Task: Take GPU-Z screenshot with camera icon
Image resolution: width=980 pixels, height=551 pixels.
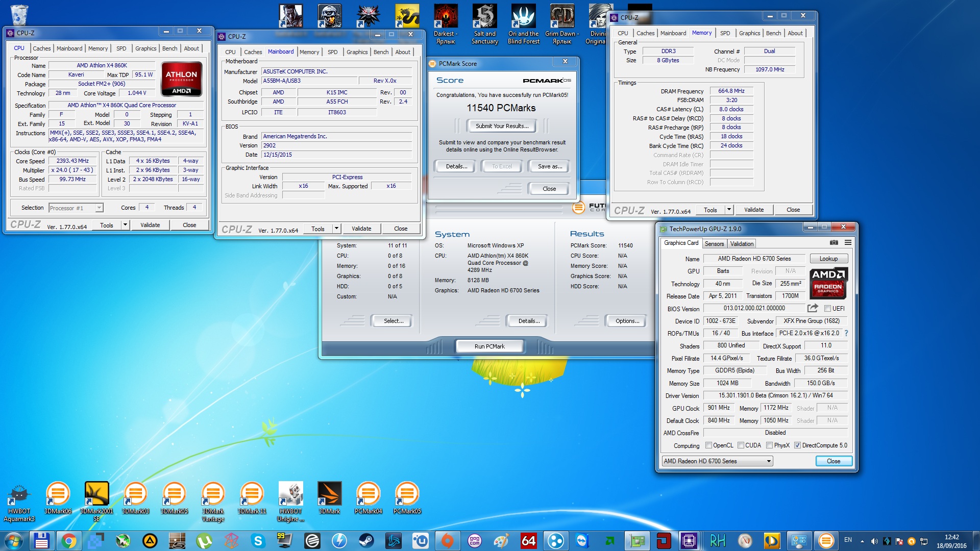Action: pyautogui.click(x=834, y=243)
